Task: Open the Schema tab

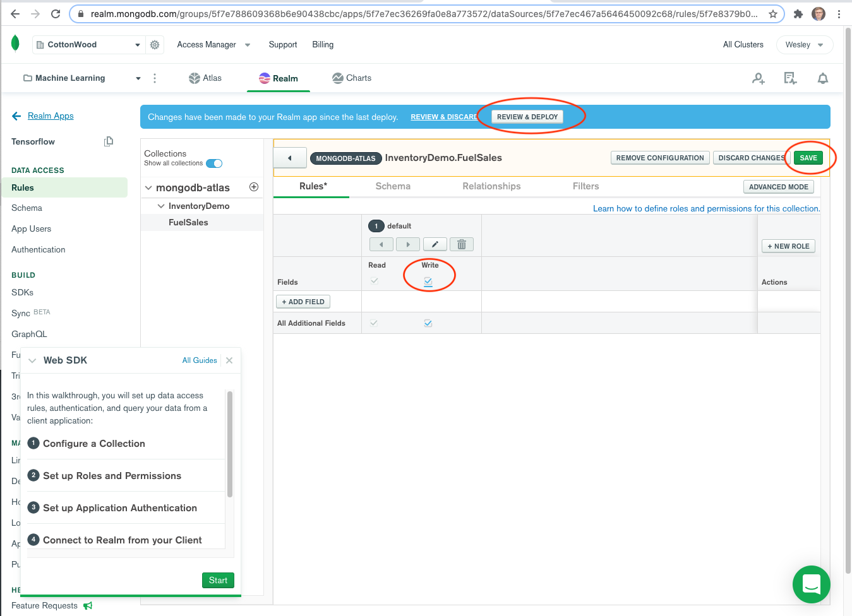Action: tap(393, 186)
